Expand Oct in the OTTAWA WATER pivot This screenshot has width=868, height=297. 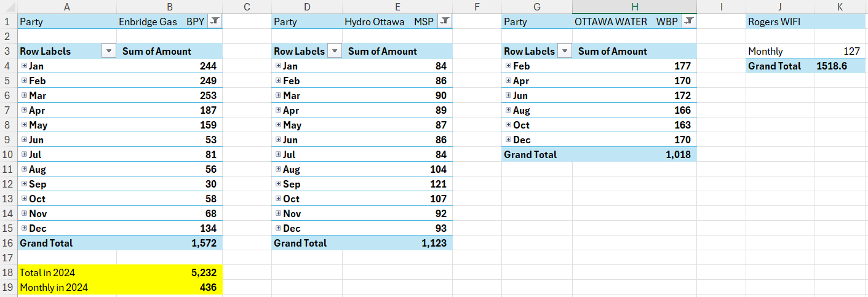pyautogui.click(x=508, y=125)
